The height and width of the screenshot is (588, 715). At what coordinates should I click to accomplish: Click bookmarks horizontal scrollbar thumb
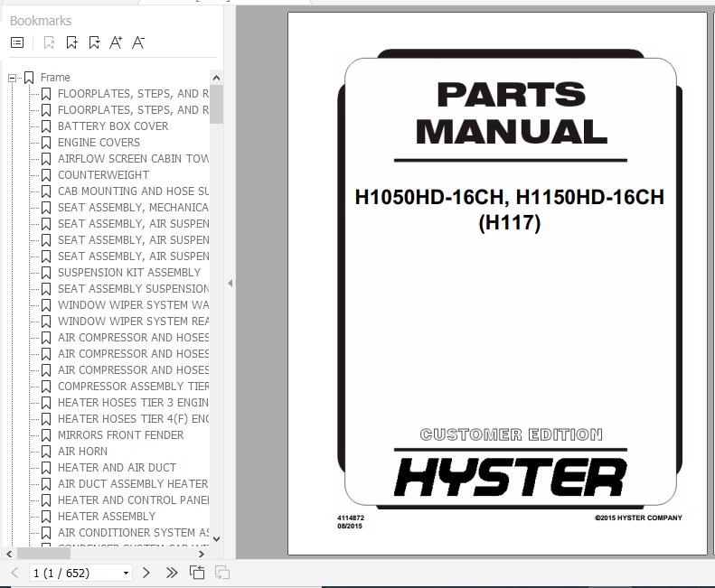tap(43, 554)
